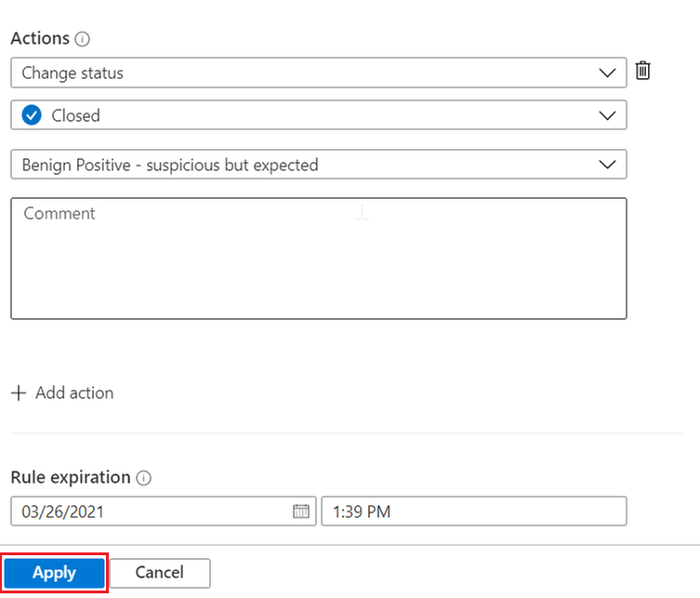Viewport: 700px width, 598px height.
Task: Delete the action using the trash icon
Action: [x=643, y=71]
